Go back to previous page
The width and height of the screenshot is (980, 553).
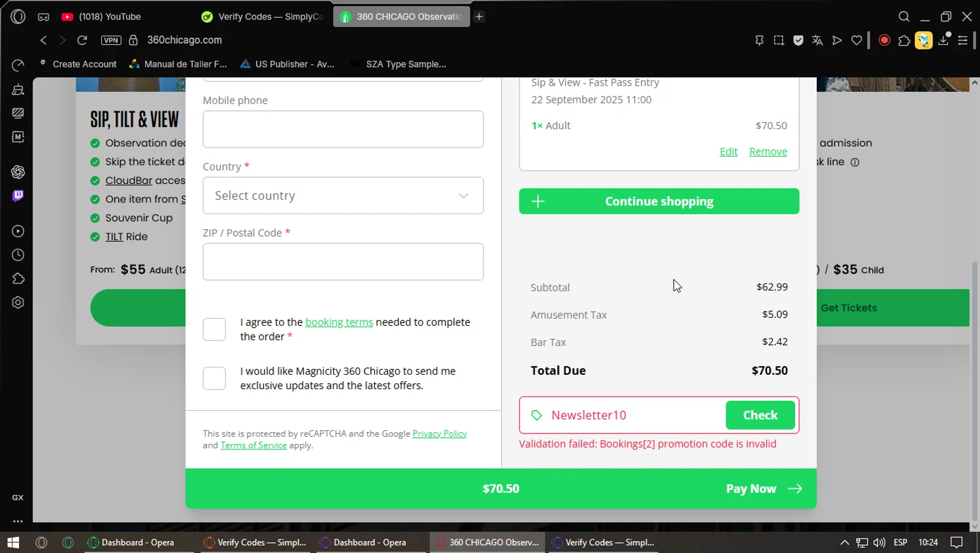tap(44, 40)
